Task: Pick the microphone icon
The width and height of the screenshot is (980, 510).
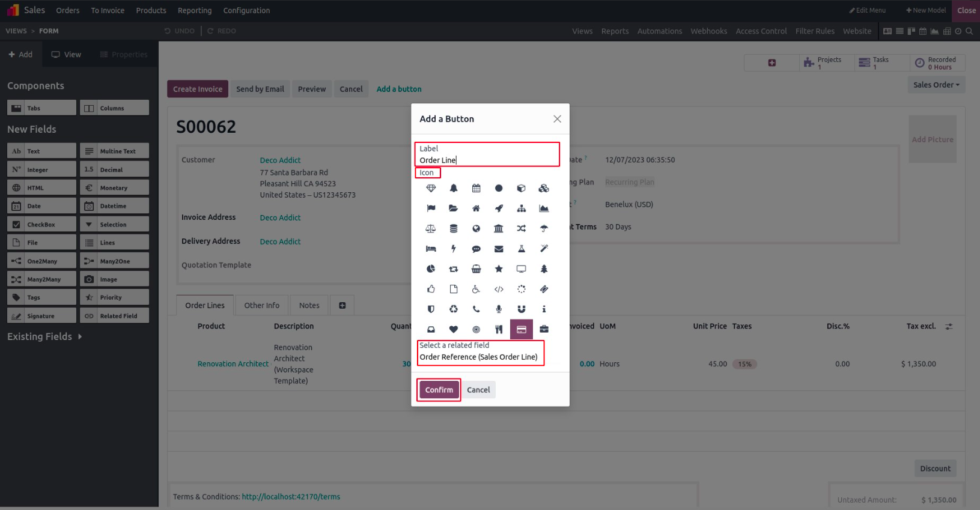Action: (x=499, y=309)
